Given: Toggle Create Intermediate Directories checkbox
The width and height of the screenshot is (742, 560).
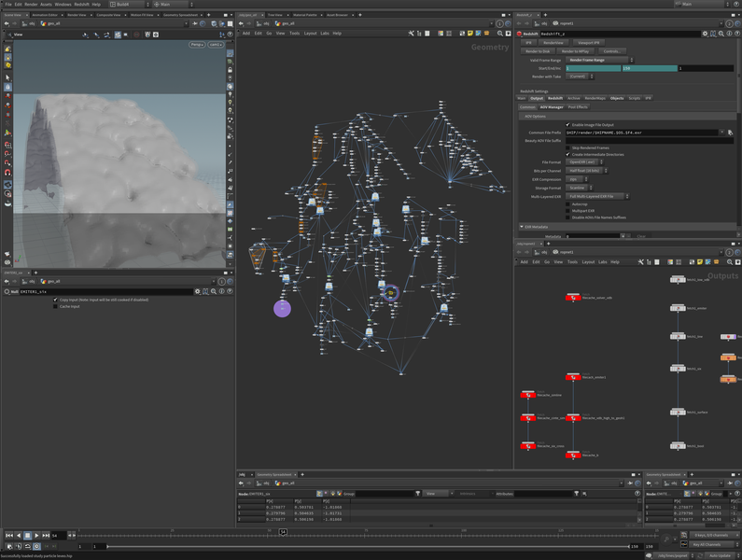Looking at the screenshot, I should pos(567,154).
